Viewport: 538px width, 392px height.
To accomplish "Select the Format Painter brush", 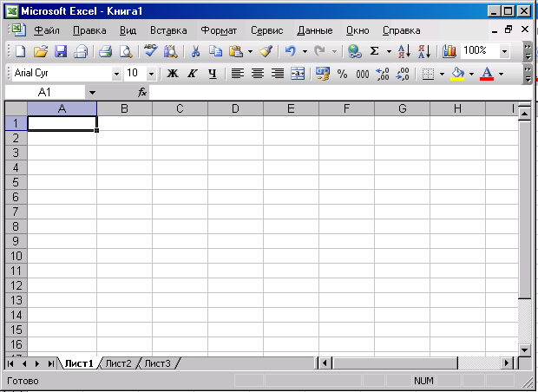I will pyautogui.click(x=266, y=51).
